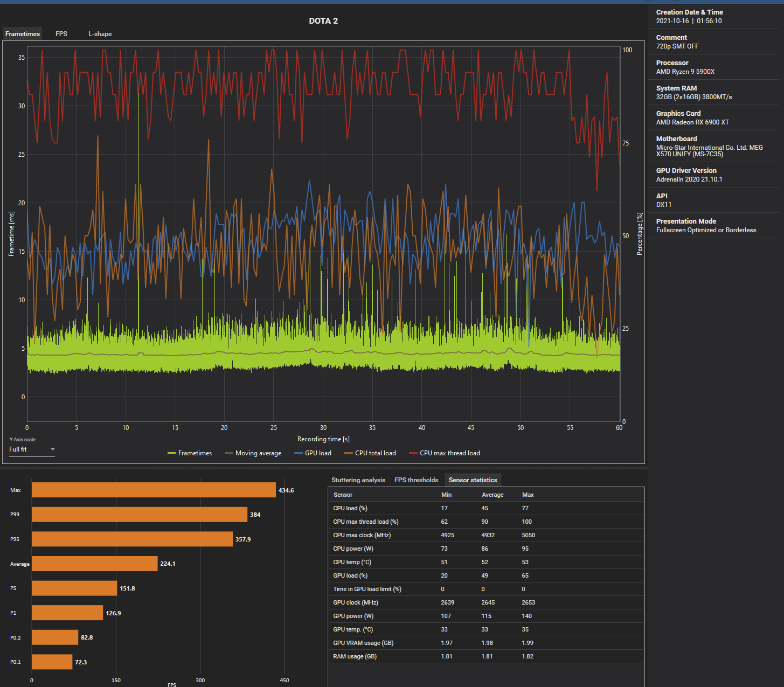Click the CPU max clock max value 5050
This screenshot has height=687, width=784.
coord(528,535)
